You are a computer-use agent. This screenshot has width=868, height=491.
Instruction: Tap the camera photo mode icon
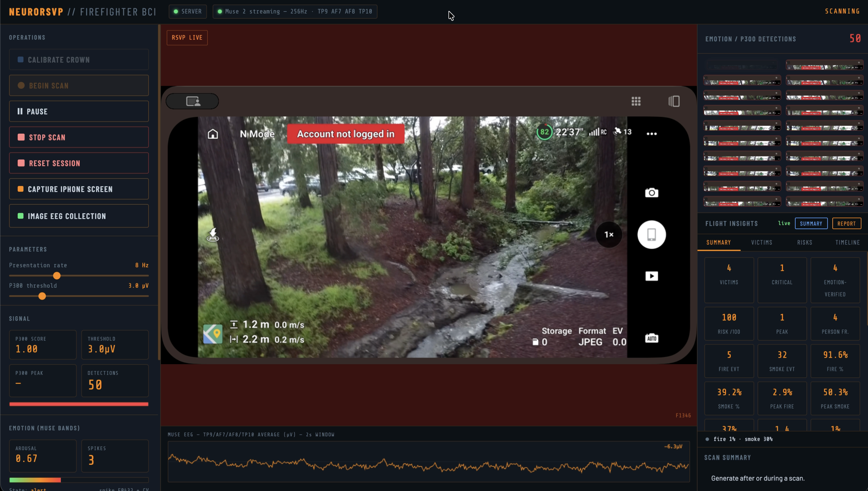point(651,193)
